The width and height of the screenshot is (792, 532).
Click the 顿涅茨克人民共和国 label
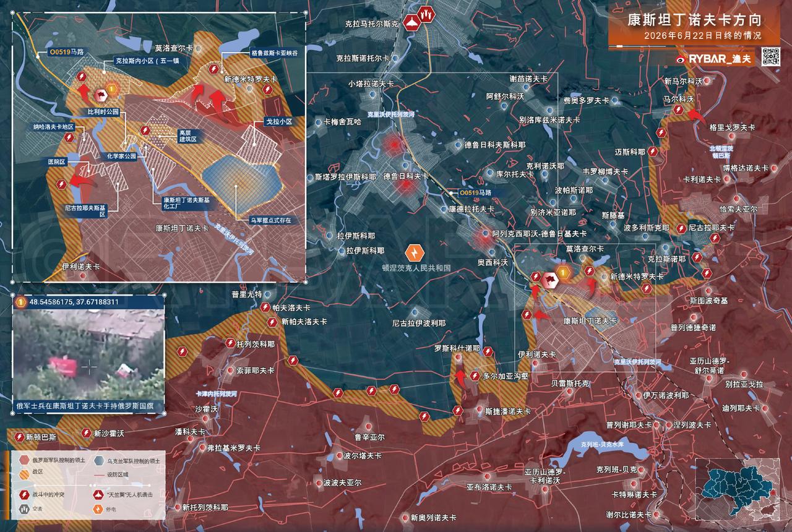(415, 269)
